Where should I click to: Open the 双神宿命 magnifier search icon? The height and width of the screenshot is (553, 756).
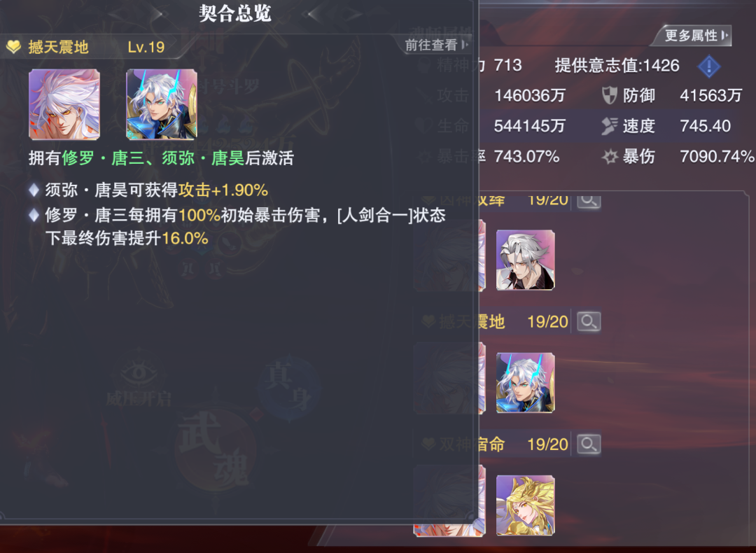click(x=589, y=444)
